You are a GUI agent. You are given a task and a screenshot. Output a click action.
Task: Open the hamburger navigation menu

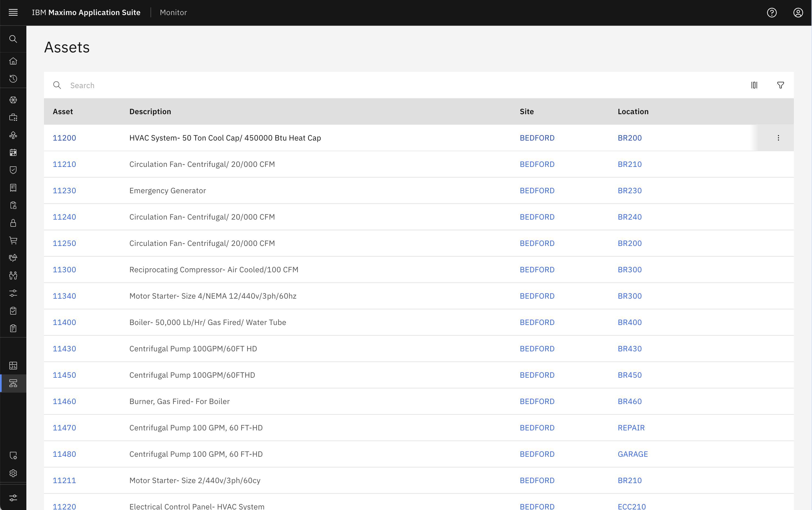[x=13, y=12]
